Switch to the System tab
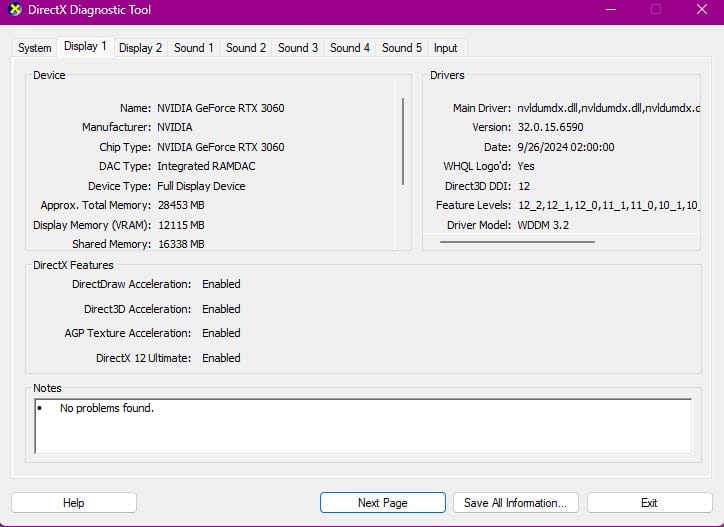 click(34, 48)
